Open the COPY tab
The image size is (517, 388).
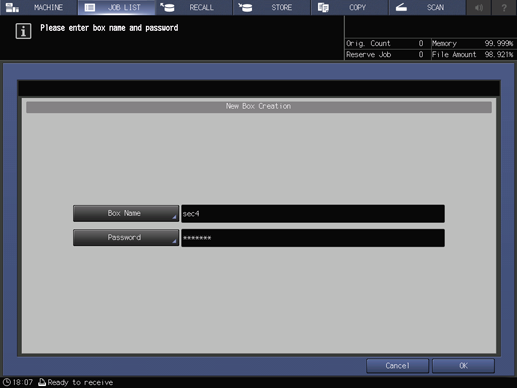(x=350, y=7)
